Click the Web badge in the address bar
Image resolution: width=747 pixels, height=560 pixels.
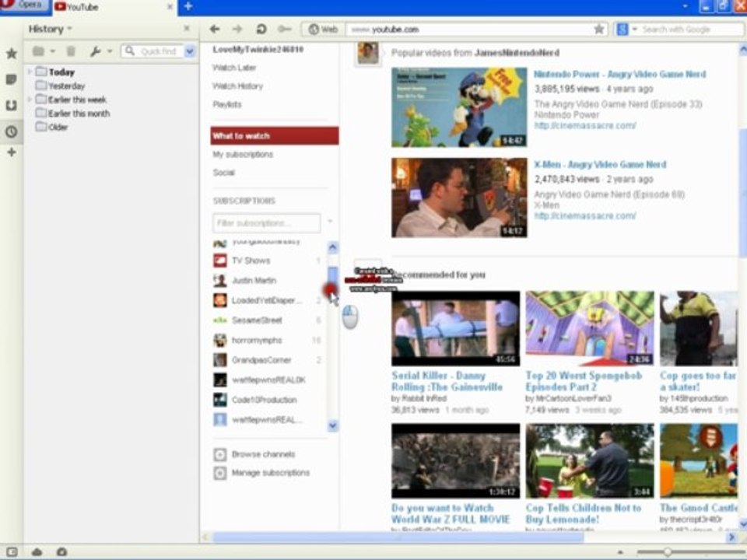point(323,29)
